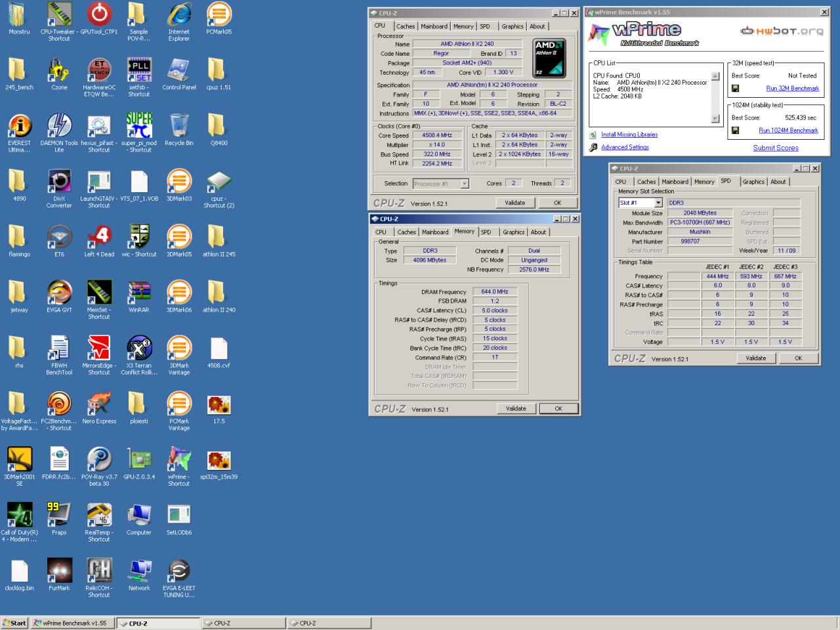Launch the Left 4 Dead icon

click(99, 238)
